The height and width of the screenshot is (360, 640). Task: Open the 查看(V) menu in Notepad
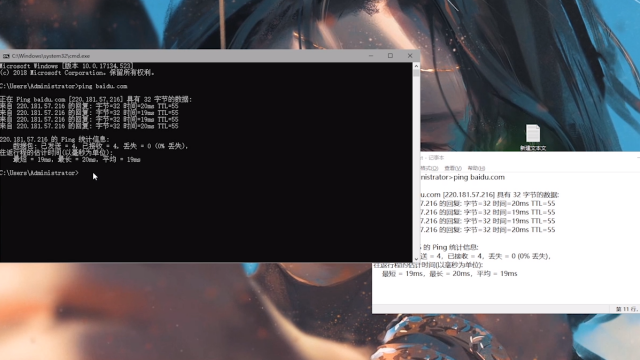(453, 168)
